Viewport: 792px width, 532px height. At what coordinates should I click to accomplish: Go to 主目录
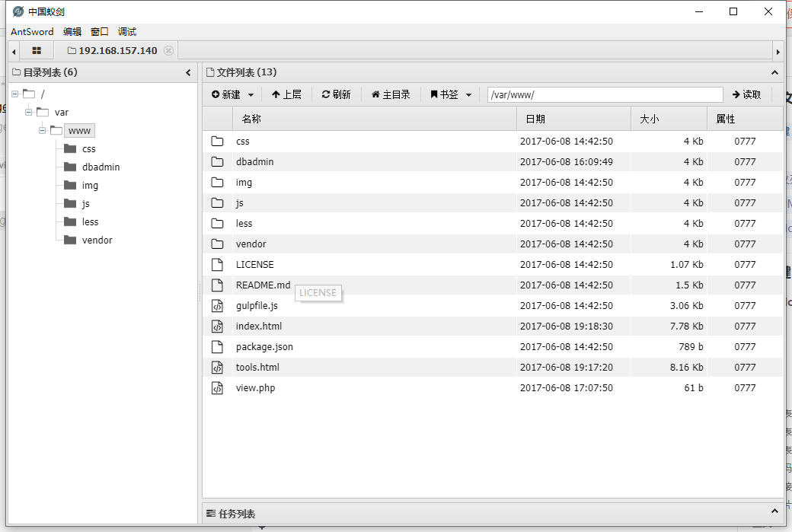click(x=391, y=94)
